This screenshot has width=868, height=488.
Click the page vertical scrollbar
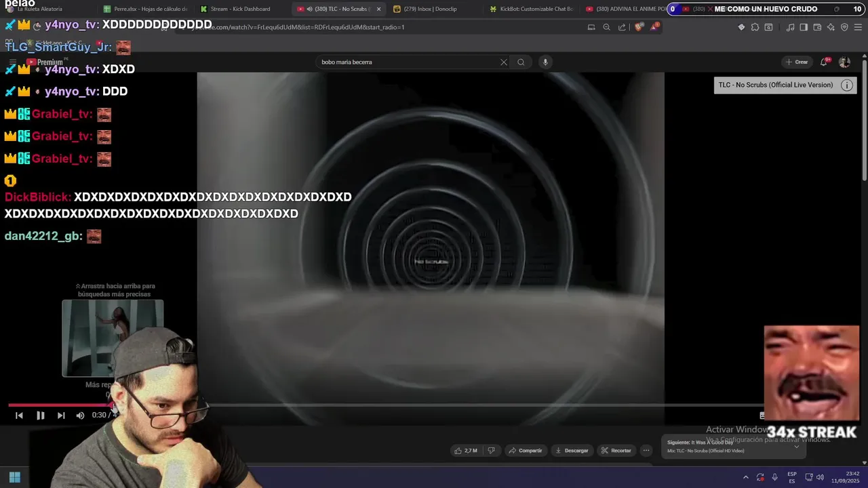864,122
